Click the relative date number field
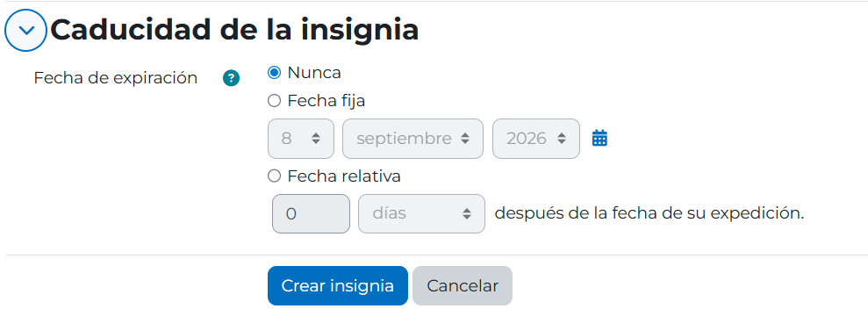This screenshot has width=868, height=316. click(x=311, y=213)
